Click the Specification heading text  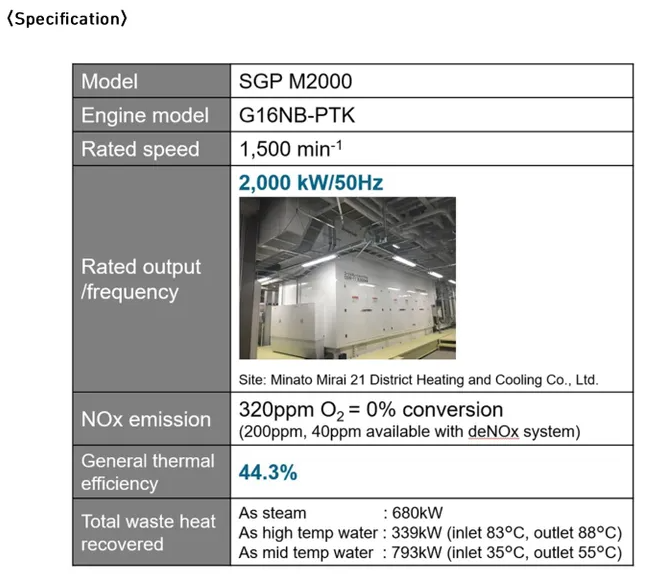click(66, 19)
